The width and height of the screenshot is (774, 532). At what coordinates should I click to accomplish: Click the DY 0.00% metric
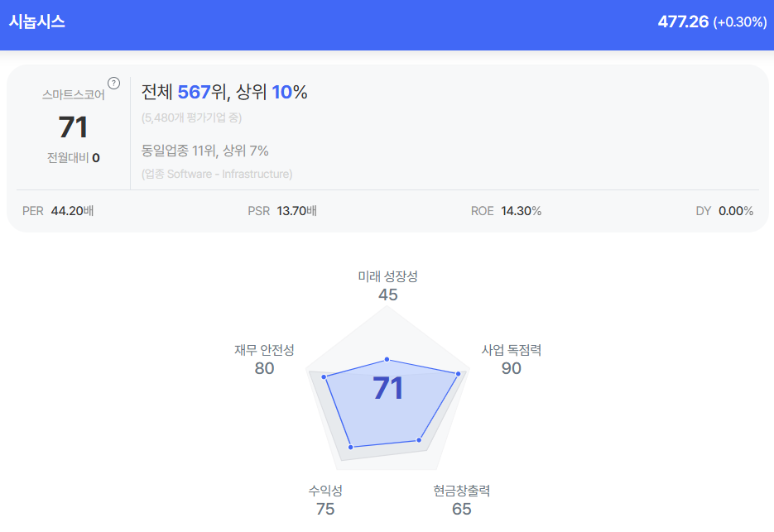(x=724, y=211)
